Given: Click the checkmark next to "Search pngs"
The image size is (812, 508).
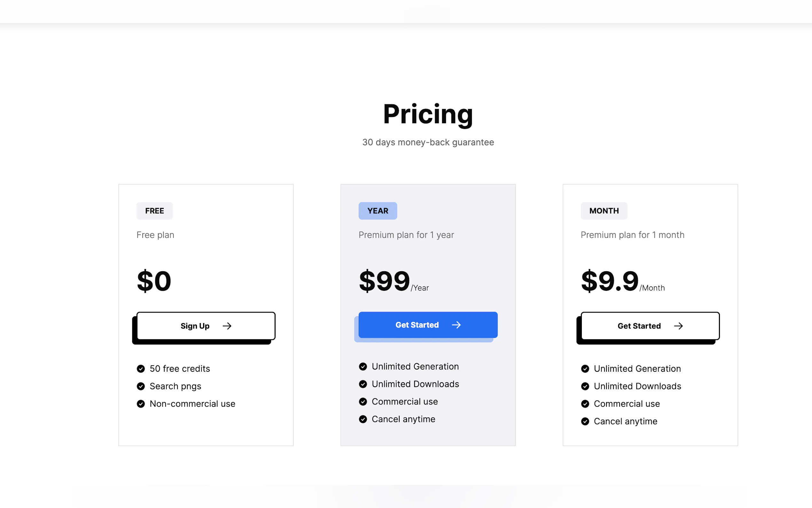Looking at the screenshot, I should tap(141, 386).
